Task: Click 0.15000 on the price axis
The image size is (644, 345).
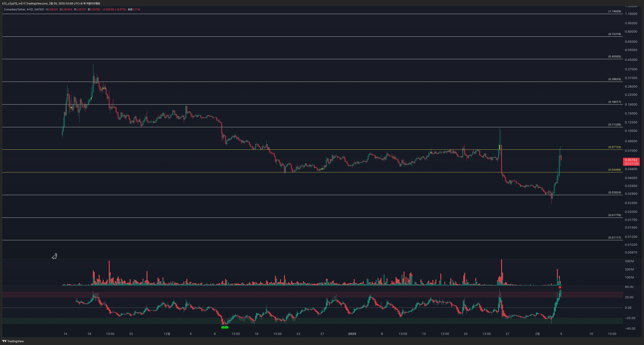Action: 631,113
